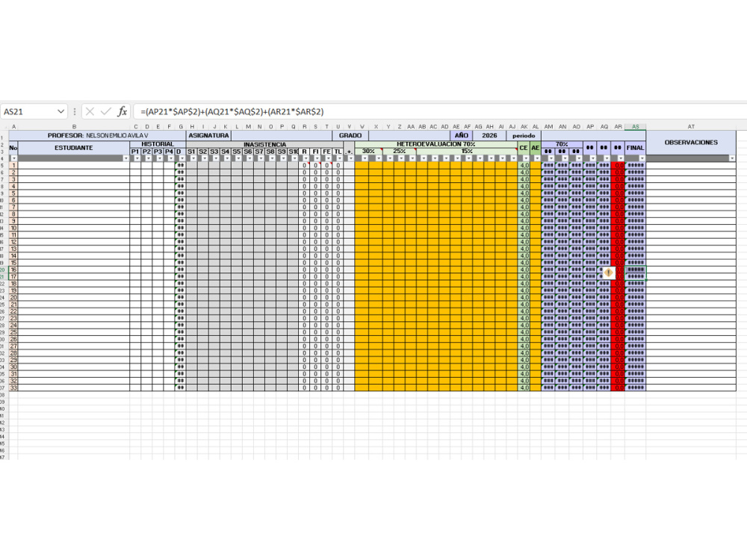Open the P4 column filter dropdown
The width and height of the screenshot is (747, 560).
(170, 158)
